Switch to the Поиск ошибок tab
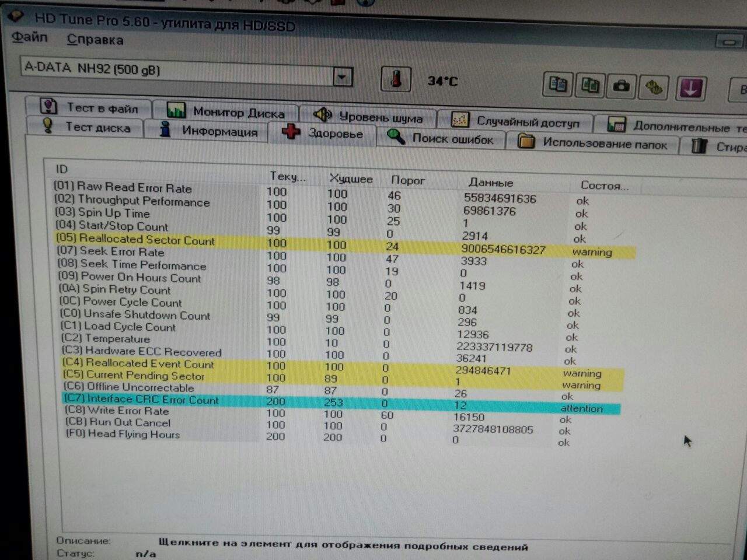The height and width of the screenshot is (560, 747). [x=441, y=138]
